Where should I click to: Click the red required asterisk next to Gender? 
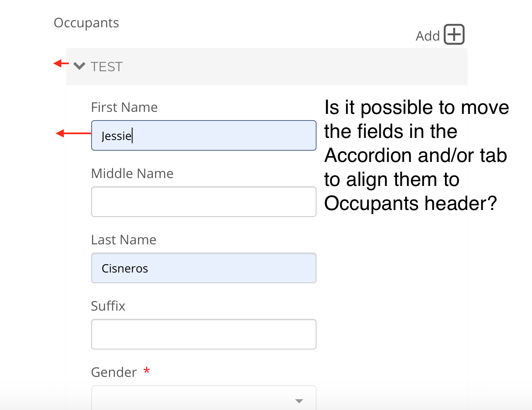[x=147, y=371]
